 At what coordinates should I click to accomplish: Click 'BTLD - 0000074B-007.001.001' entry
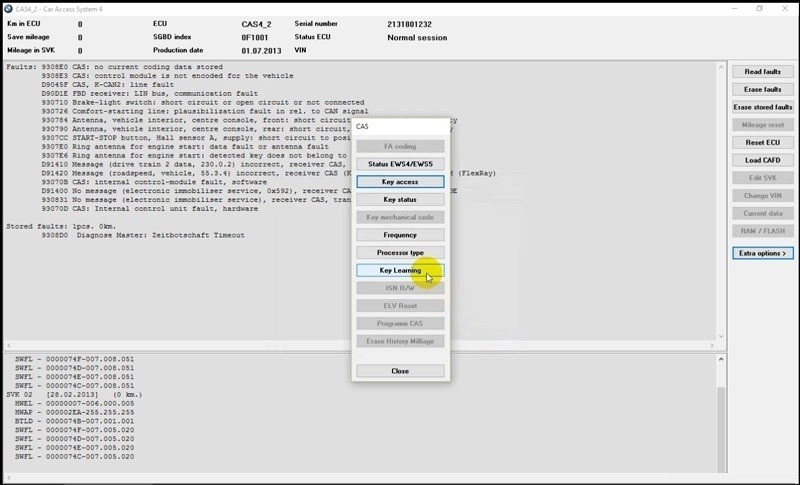point(74,421)
